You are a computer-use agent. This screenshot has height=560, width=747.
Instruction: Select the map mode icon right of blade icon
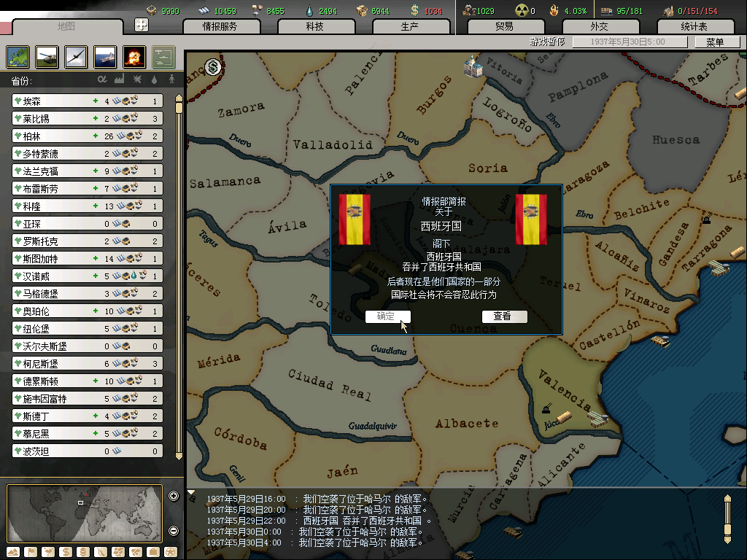118,552
